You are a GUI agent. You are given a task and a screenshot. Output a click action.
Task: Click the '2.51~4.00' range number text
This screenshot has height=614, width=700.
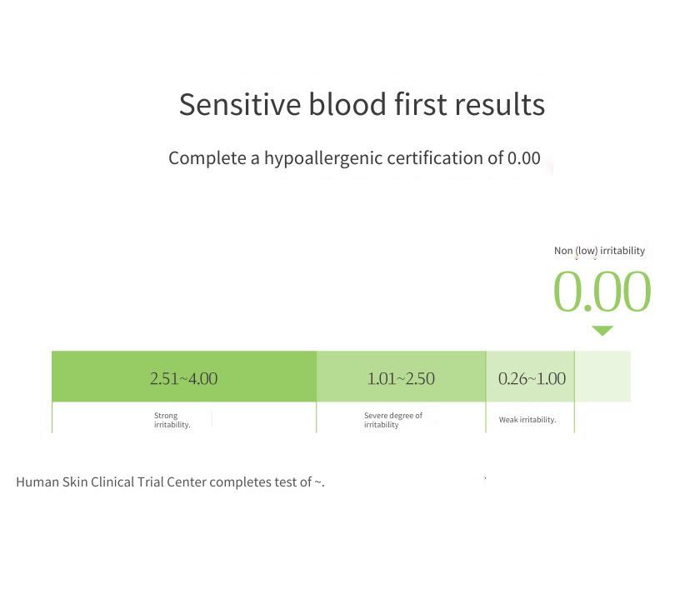183,379
